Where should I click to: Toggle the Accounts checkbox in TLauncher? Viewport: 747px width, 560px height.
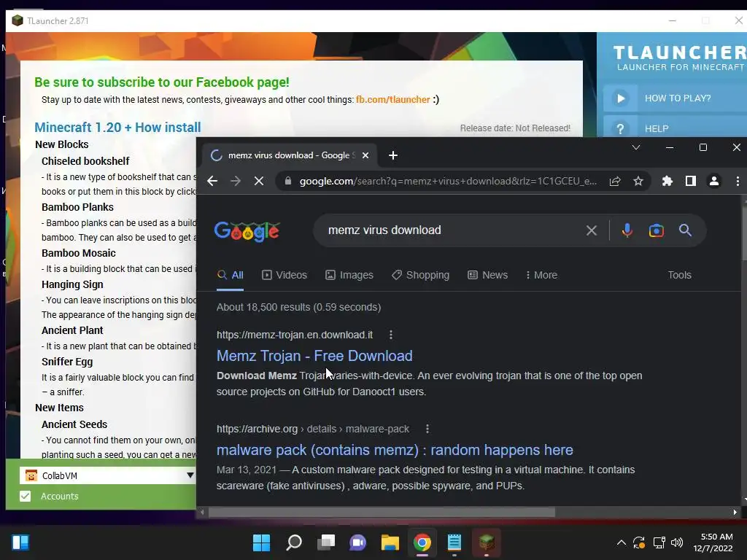26,496
